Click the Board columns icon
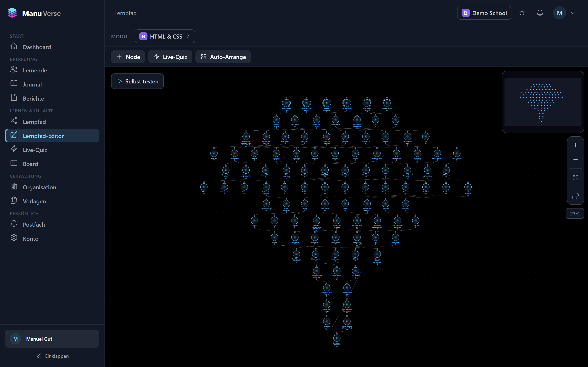This screenshot has height=367, width=588. (14, 163)
